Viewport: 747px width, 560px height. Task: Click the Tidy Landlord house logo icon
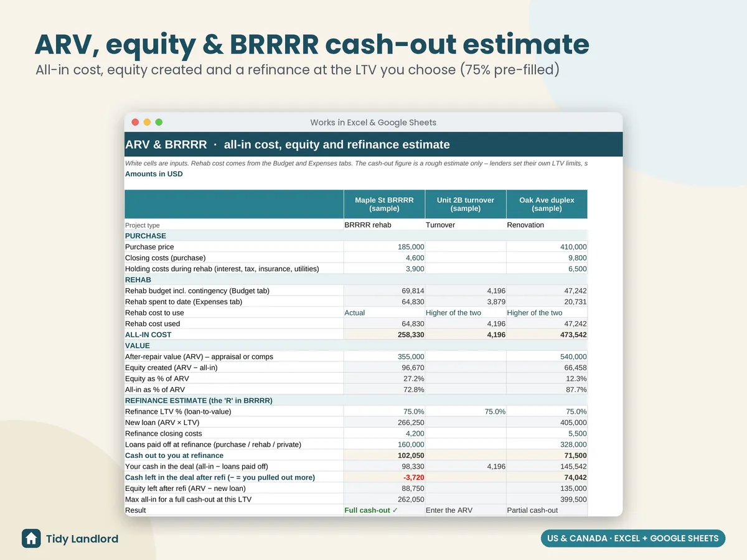tap(31, 538)
